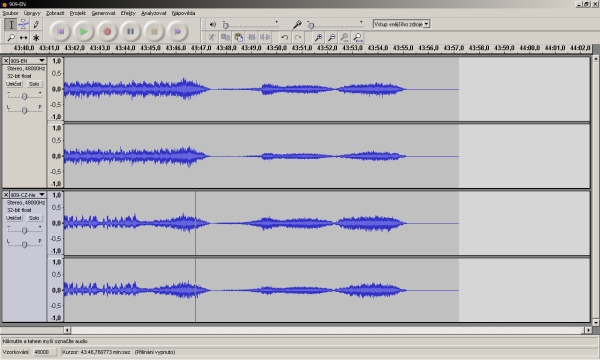The image size is (600, 360).
Task: Open the Generovat menu
Action: 103,13
